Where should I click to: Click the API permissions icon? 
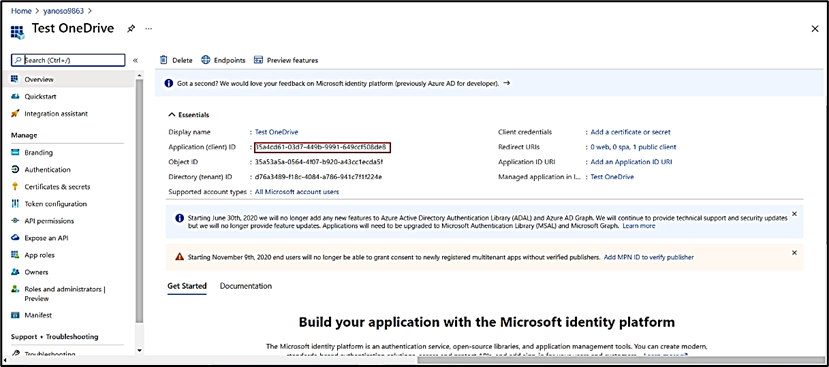[15, 221]
